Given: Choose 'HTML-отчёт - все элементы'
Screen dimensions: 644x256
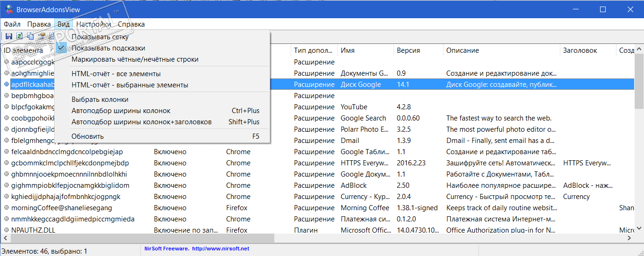Looking at the screenshot, I should 116,74.
